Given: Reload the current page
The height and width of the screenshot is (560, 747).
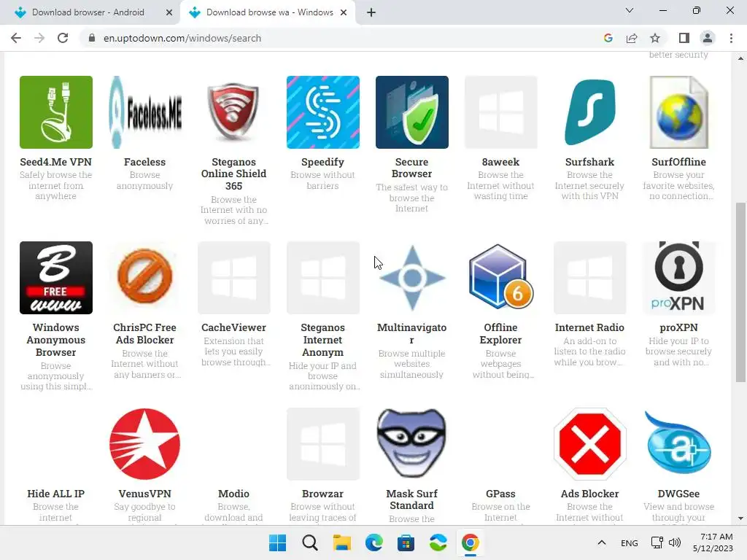Looking at the screenshot, I should [x=63, y=38].
